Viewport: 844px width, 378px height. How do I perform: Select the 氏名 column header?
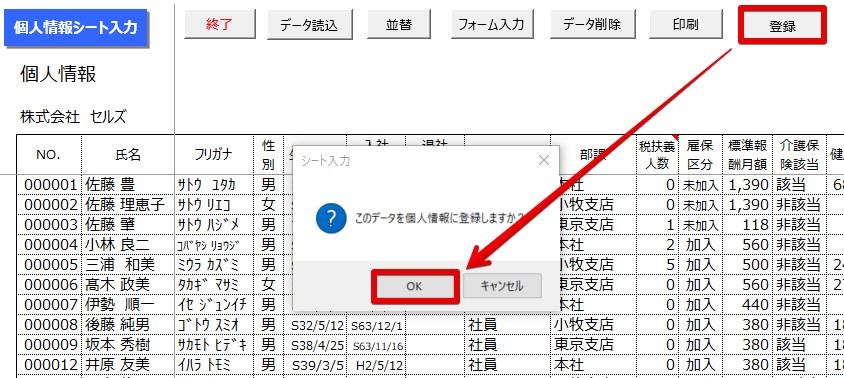coord(128,155)
